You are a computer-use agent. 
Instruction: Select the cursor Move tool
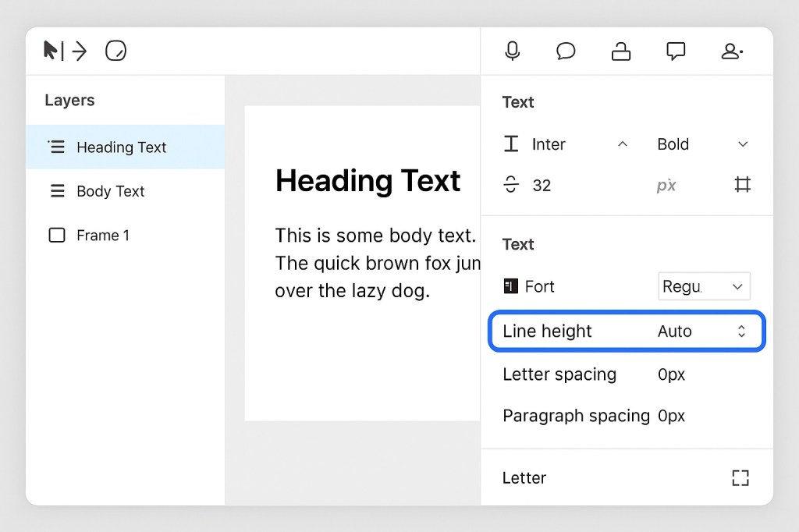point(50,50)
